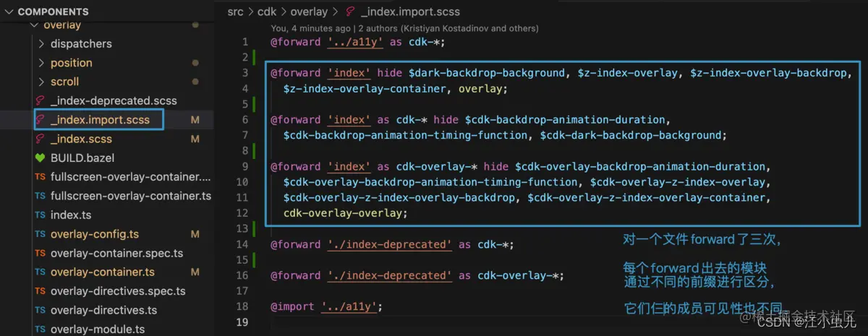Select the src breadcrumb segment
Viewport: 868px width, 336px height.
coord(235,12)
